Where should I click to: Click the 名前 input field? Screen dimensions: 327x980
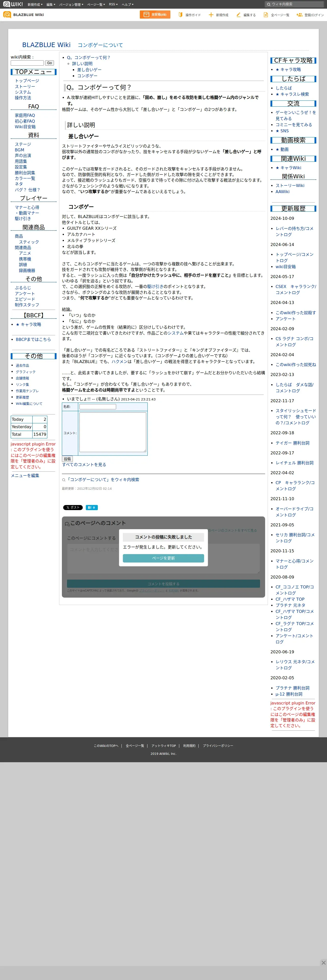[x=98, y=407]
